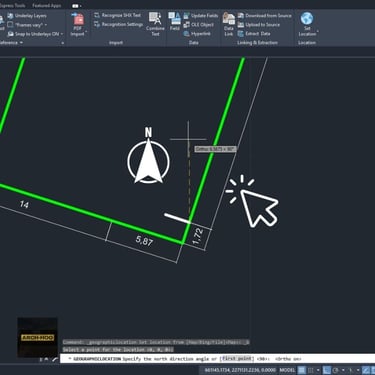Image resolution: width=375 pixels, height=375 pixels.
Task: Open Extract Data wizard
Action: pos(254,34)
